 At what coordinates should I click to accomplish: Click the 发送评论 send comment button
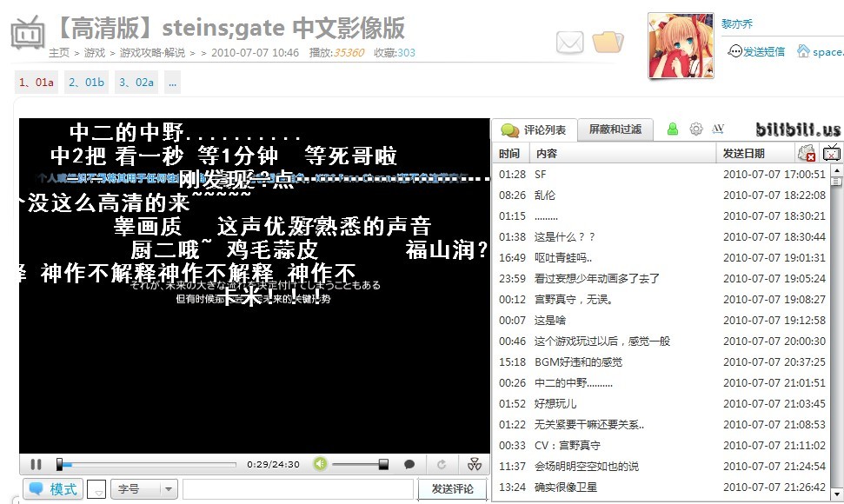point(452,489)
